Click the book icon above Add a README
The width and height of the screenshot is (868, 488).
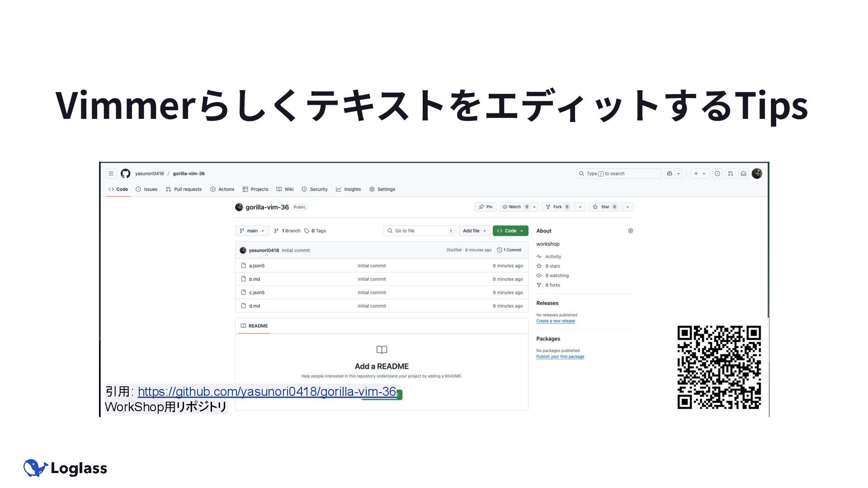pyautogui.click(x=382, y=350)
